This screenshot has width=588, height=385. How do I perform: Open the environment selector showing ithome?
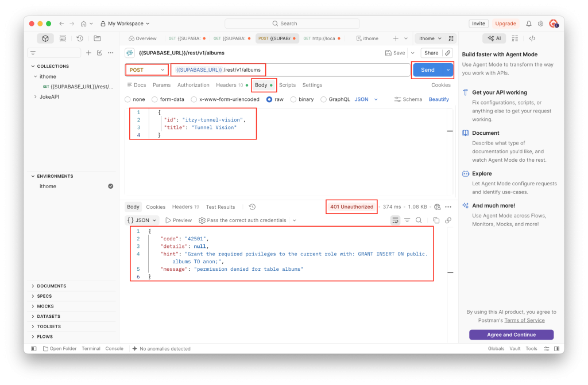430,38
